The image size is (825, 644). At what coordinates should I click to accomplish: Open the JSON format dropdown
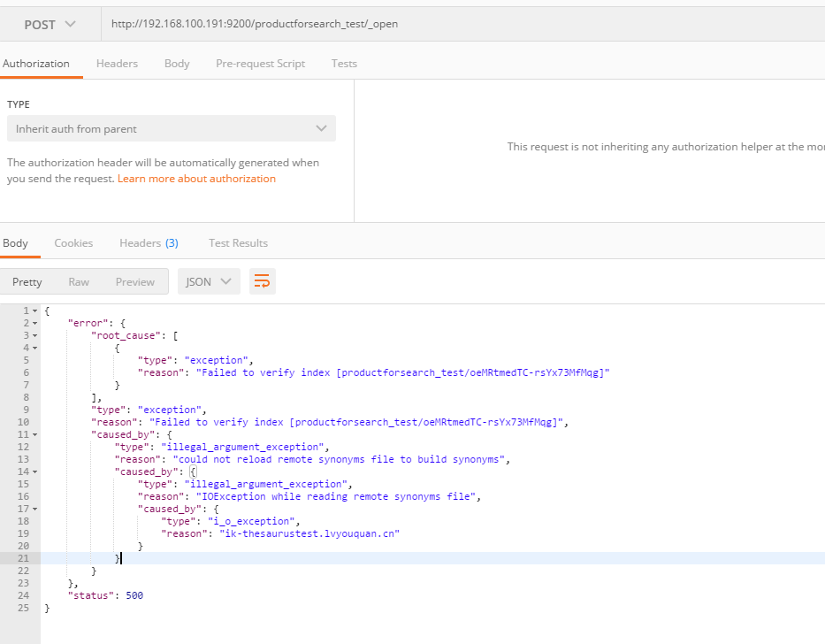209,281
